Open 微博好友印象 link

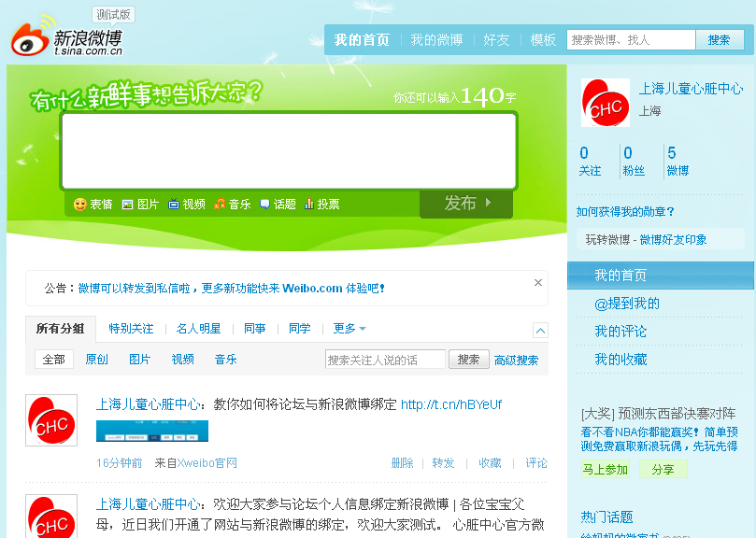[x=673, y=240]
